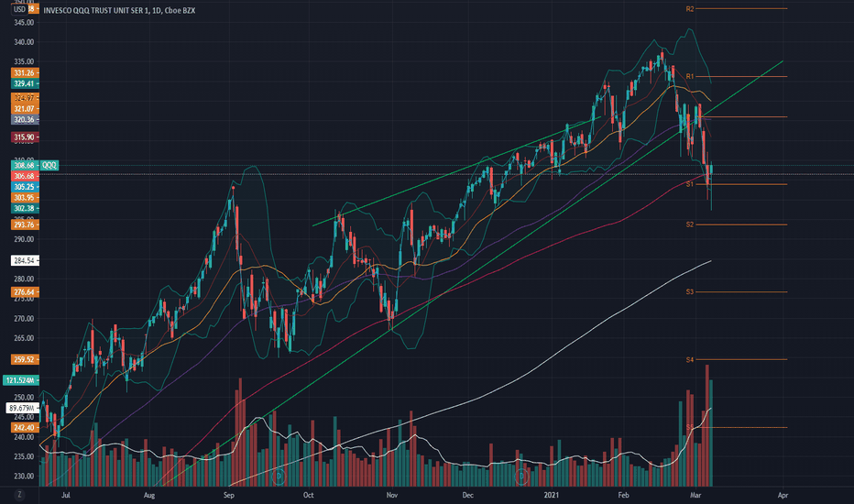Click the Aug label on time axis

pos(149,495)
